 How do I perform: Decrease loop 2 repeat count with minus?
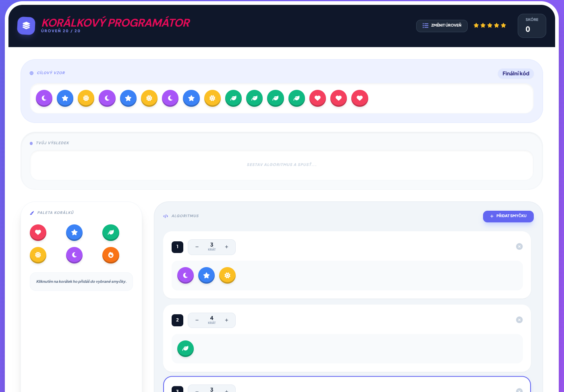pyautogui.click(x=197, y=320)
